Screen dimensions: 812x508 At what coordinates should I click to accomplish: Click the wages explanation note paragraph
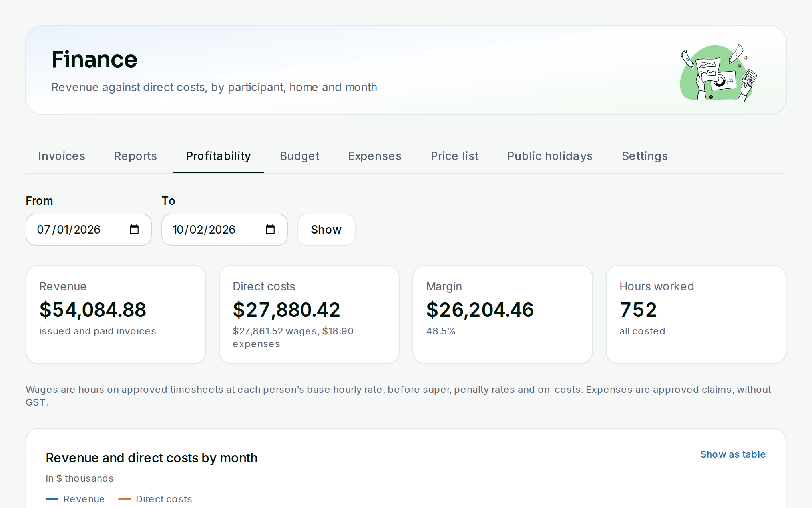click(398, 396)
